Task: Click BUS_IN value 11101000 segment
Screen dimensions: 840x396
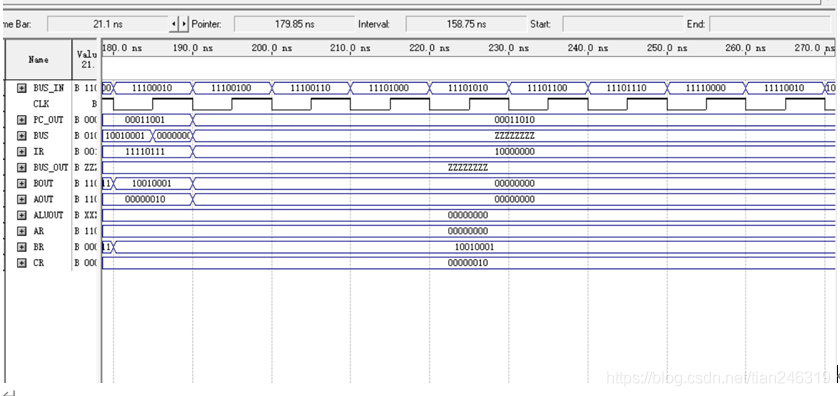Action: [389, 88]
